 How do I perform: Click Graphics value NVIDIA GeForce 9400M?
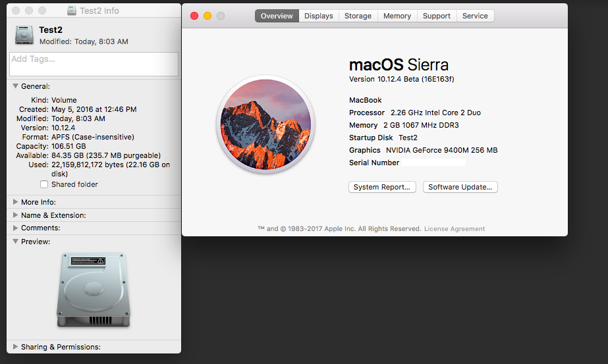pos(441,150)
